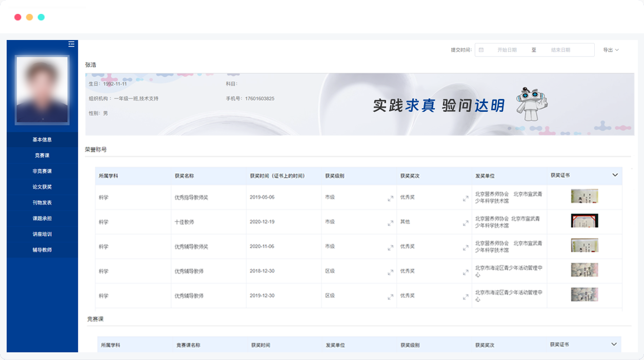Screen dimensions: 644x360
Task: Expand the 竞赛课 table column chevron
Action: coord(614,344)
